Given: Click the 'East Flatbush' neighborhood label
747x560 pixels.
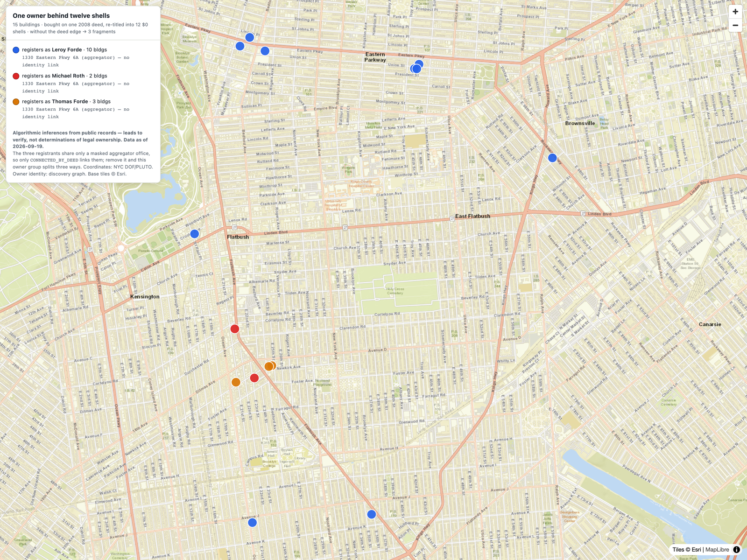Looking at the screenshot, I should tap(472, 216).
